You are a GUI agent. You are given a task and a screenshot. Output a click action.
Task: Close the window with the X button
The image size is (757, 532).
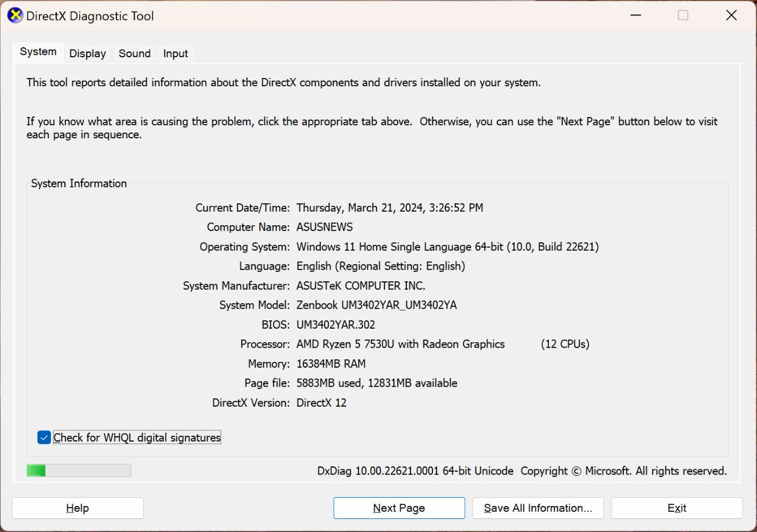[732, 15]
